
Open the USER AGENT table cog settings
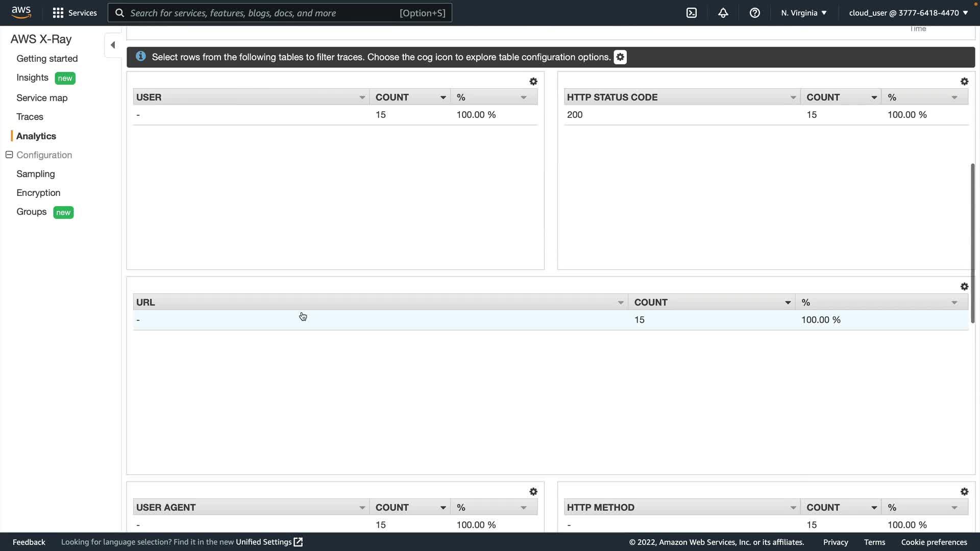(x=533, y=492)
